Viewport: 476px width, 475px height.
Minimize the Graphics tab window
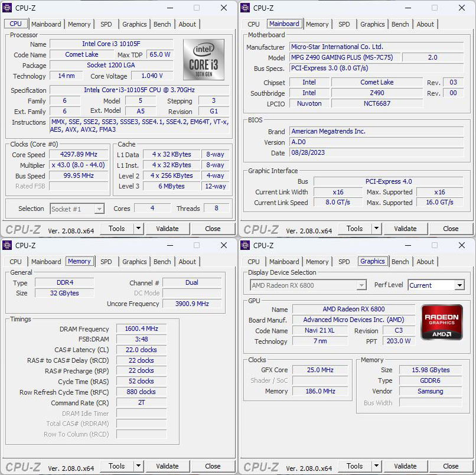[x=408, y=245]
